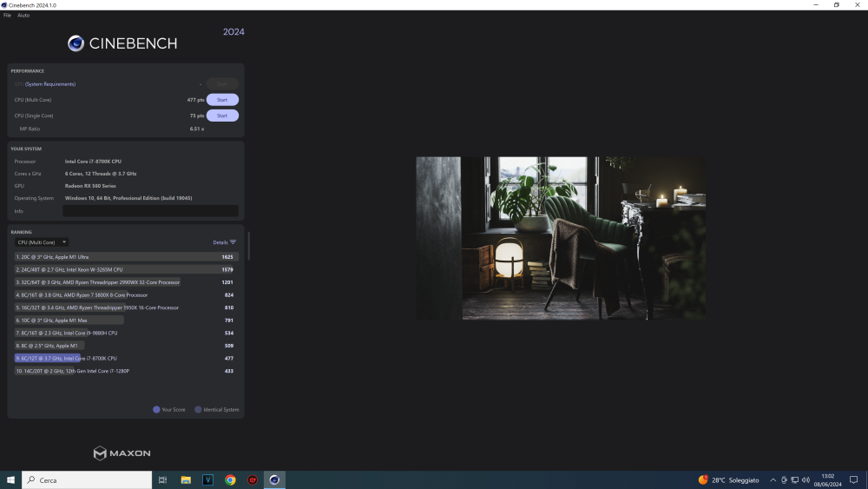
Task: Open the File menu
Action: click(7, 16)
